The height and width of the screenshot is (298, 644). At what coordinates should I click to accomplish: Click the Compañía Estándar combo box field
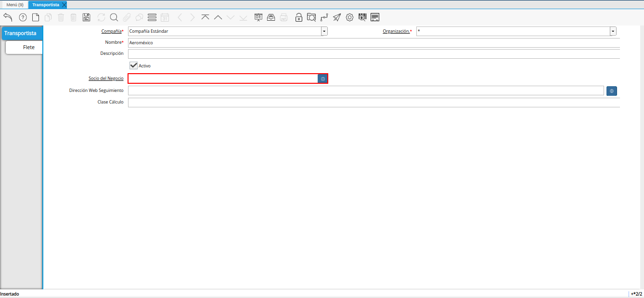[225, 31]
